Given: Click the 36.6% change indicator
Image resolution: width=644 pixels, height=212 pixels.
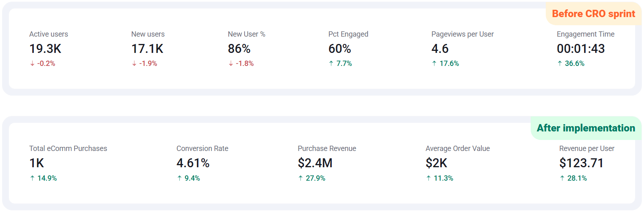Looking at the screenshot, I should point(575,63).
